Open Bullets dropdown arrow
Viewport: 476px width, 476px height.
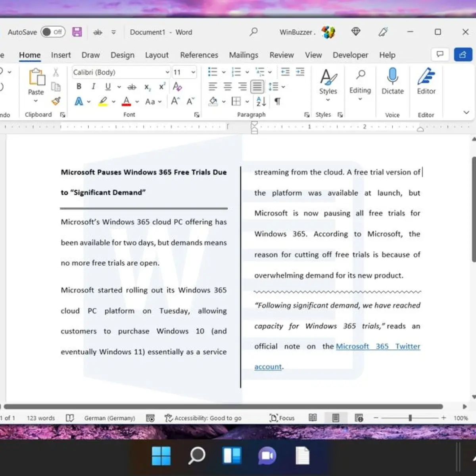[224, 72]
